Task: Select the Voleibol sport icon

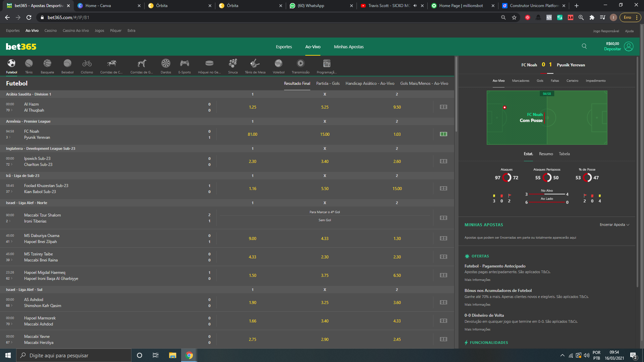Action: 278,63
